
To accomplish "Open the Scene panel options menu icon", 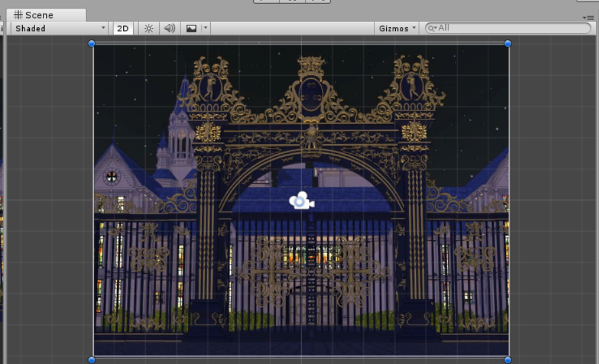I will (588, 18).
